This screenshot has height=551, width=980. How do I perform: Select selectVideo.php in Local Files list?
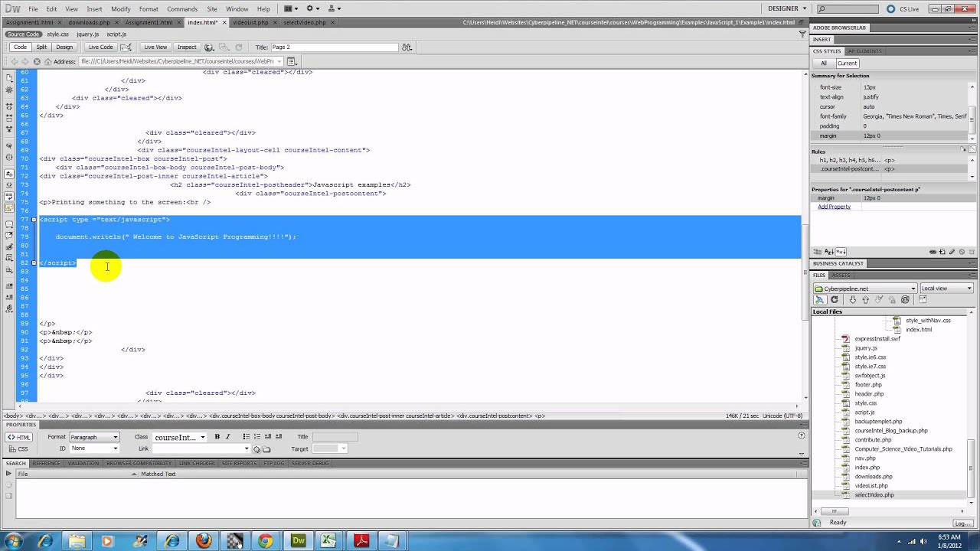click(x=874, y=495)
